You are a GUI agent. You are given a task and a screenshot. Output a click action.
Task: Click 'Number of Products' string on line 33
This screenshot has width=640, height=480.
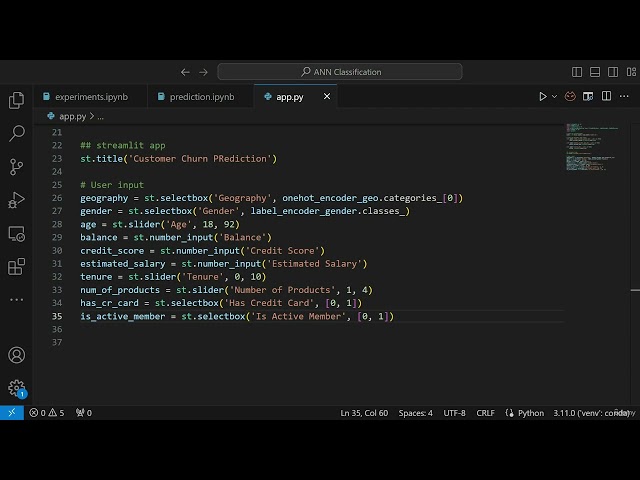click(x=282, y=290)
